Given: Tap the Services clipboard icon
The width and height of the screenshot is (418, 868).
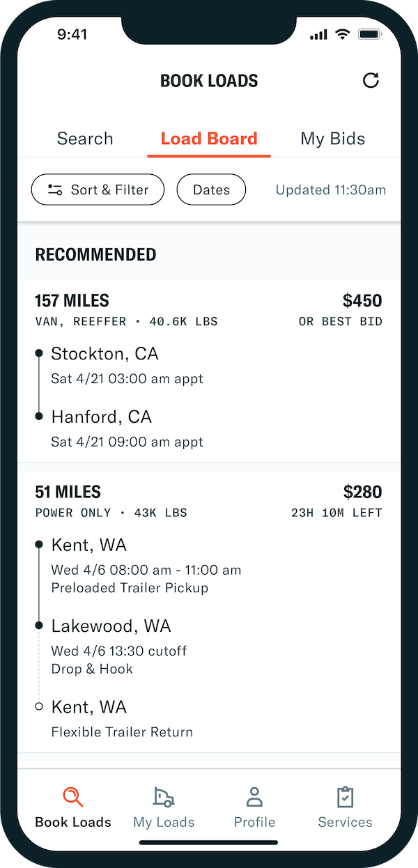Looking at the screenshot, I should pos(345,796).
